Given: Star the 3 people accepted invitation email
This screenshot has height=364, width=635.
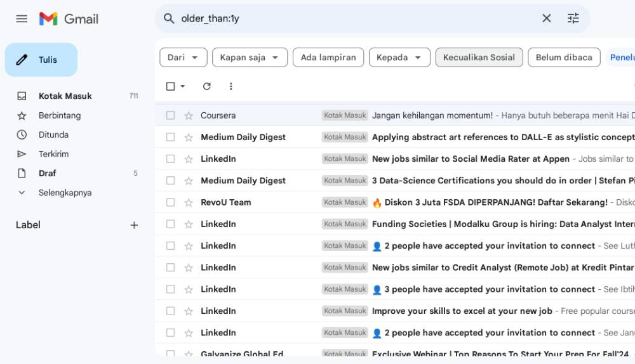Looking at the screenshot, I should [x=189, y=290].
